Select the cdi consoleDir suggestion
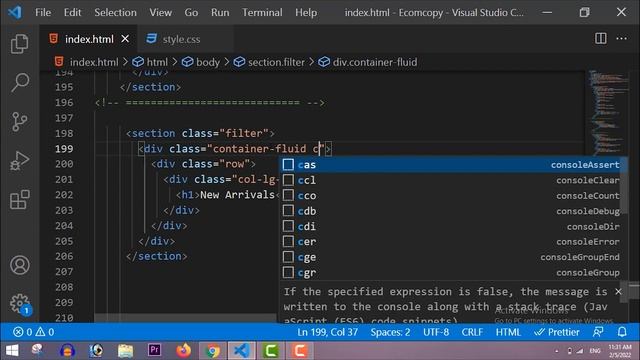640x360 pixels. 451,226
